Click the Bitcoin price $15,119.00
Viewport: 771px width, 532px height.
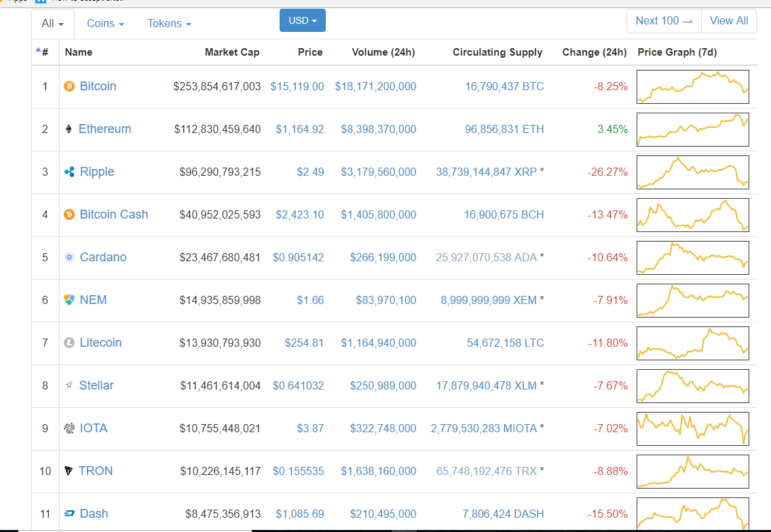(x=297, y=87)
